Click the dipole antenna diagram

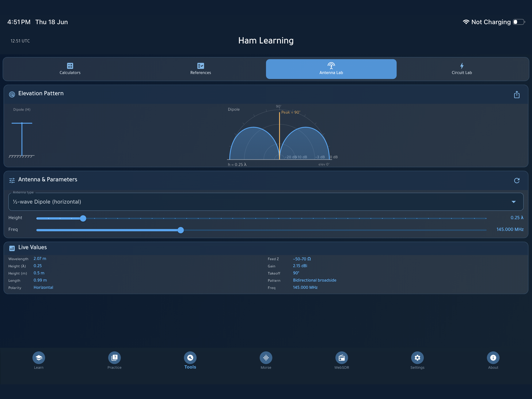(x=22, y=140)
